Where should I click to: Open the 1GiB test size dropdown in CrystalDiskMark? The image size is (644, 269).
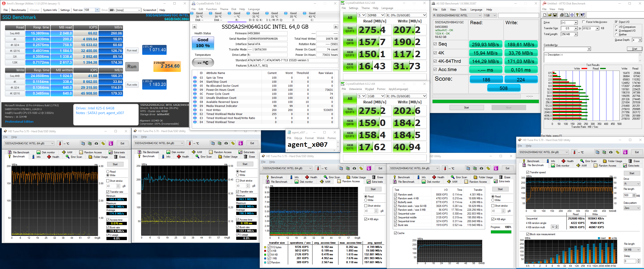(375, 96)
